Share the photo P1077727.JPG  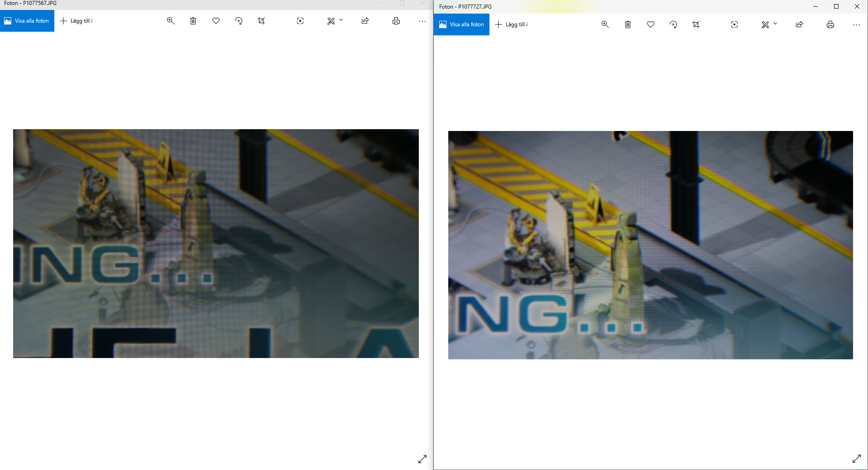tap(799, 24)
